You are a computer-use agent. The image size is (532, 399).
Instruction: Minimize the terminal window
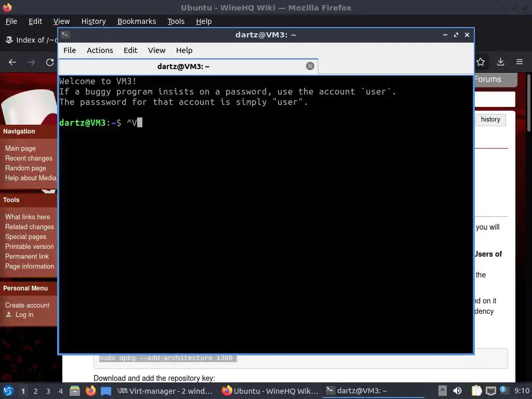tap(445, 35)
